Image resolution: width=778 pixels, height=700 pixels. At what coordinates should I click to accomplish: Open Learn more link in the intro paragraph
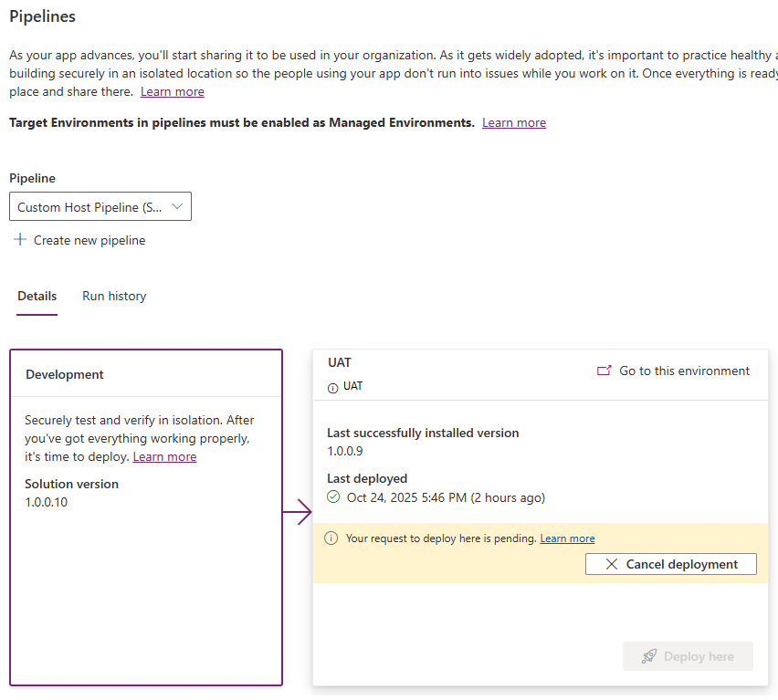(173, 91)
